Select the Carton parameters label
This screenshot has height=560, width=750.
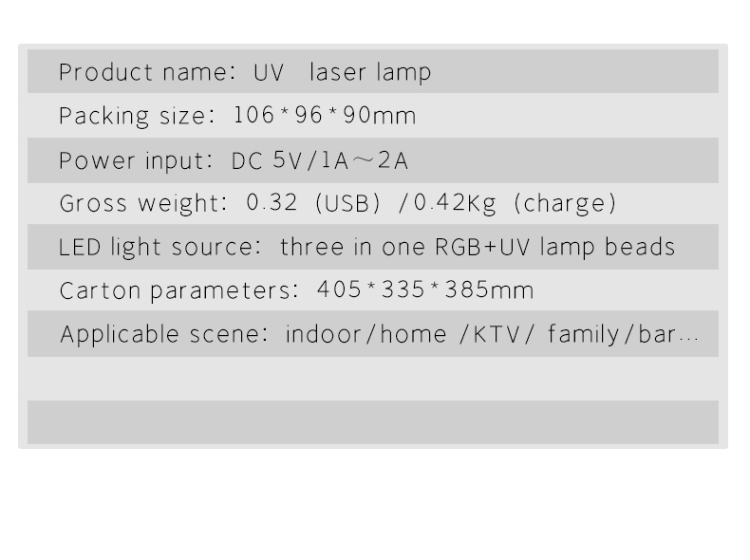[178, 290]
